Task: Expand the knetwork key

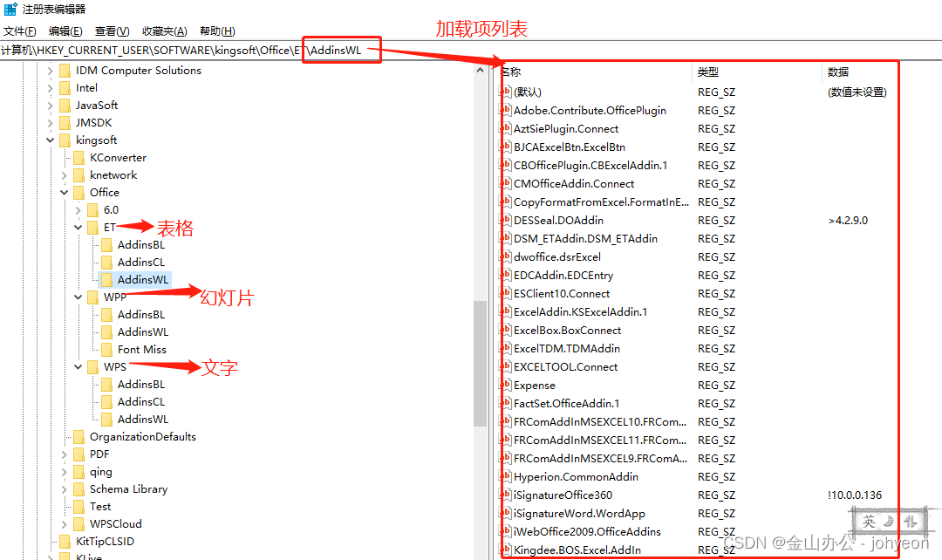Action: click(x=65, y=175)
